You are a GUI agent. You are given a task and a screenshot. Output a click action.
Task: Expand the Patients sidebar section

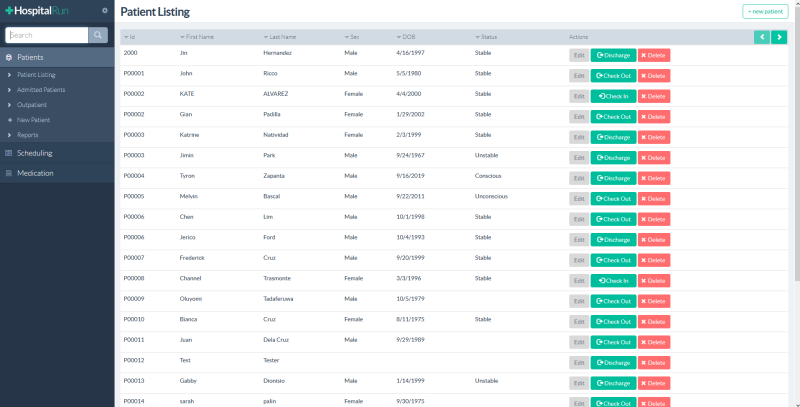(30, 57)
